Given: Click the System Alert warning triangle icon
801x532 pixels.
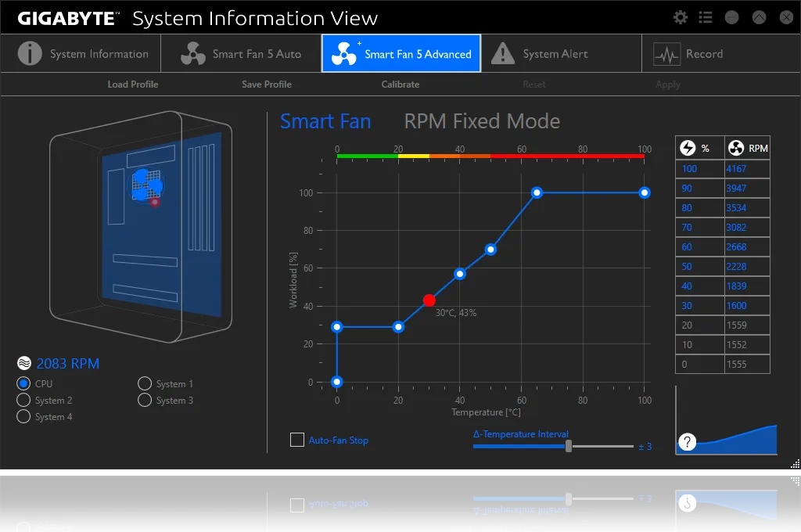Looking at the screenshot, I should click(502, 54).
